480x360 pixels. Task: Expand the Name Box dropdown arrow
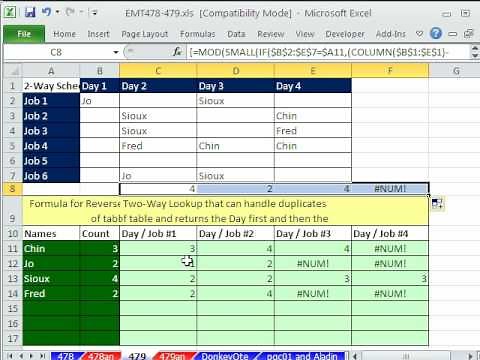click(116, 52)
